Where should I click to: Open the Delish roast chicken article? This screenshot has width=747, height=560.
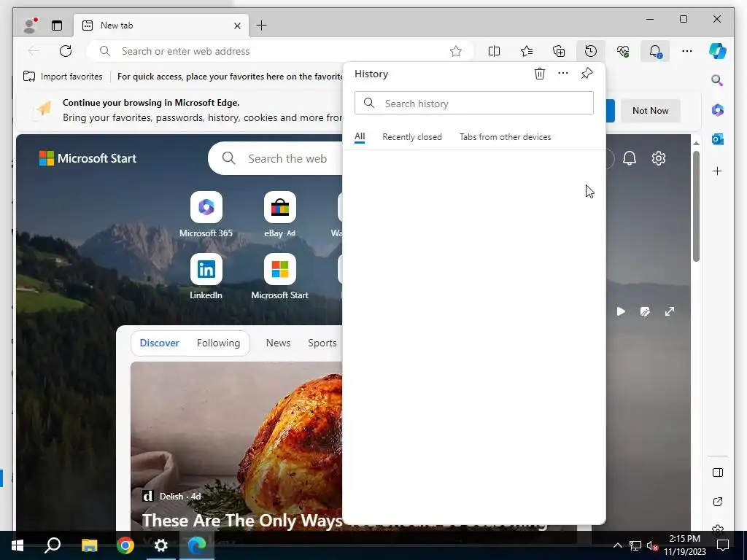tap(236, 446)
